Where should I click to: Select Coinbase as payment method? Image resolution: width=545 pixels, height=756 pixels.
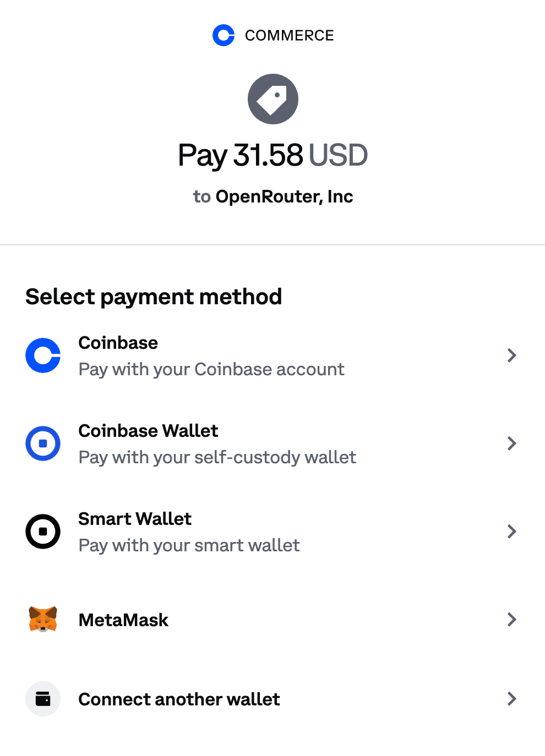pyautogui.click(x=118, y=343)
